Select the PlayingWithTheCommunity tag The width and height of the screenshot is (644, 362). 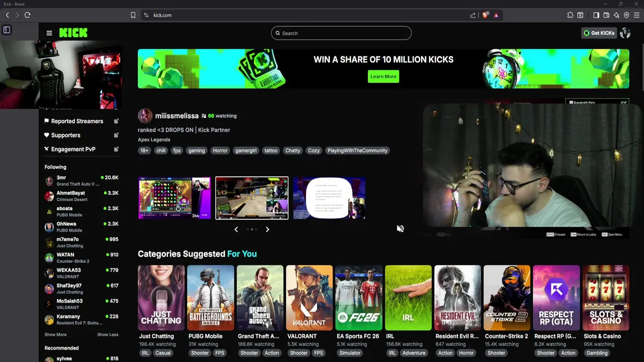tap(357, 151)
